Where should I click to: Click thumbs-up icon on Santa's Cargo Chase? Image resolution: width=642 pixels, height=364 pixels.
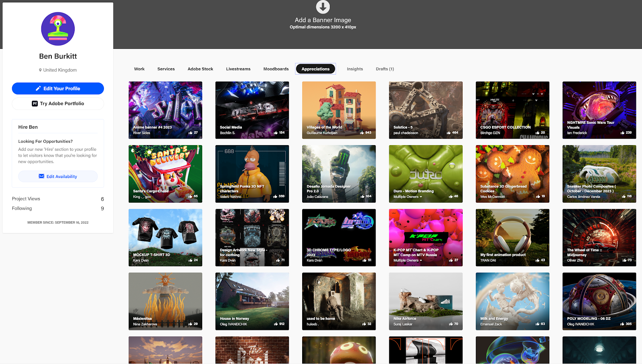(190, 196)
